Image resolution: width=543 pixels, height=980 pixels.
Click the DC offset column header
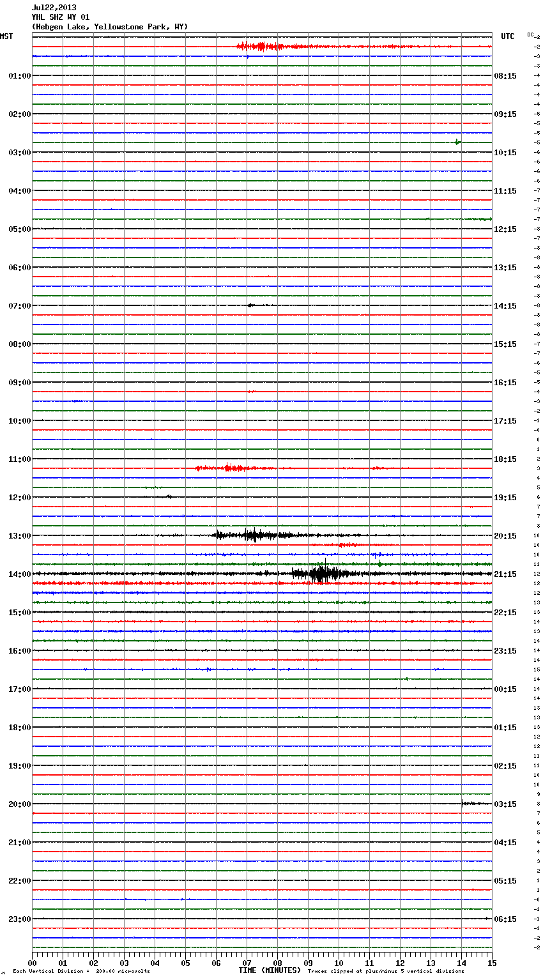coord(530,34)
